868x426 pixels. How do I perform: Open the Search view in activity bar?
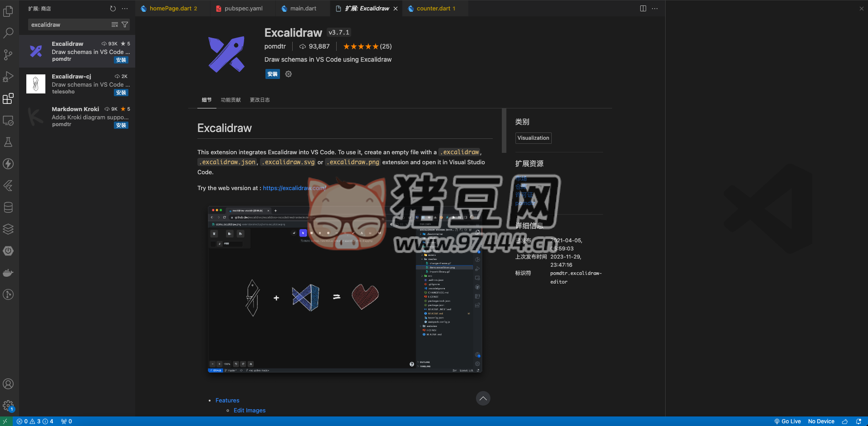click(8, 33)
